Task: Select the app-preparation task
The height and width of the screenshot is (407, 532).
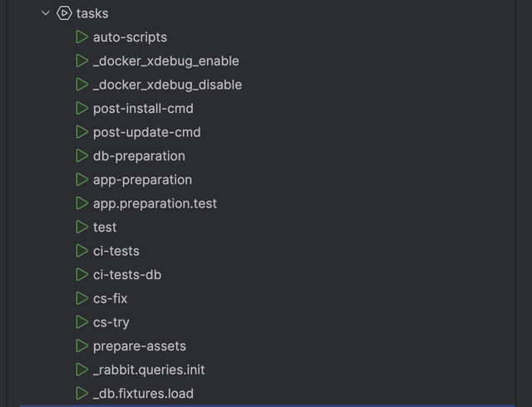Action: 142,179
